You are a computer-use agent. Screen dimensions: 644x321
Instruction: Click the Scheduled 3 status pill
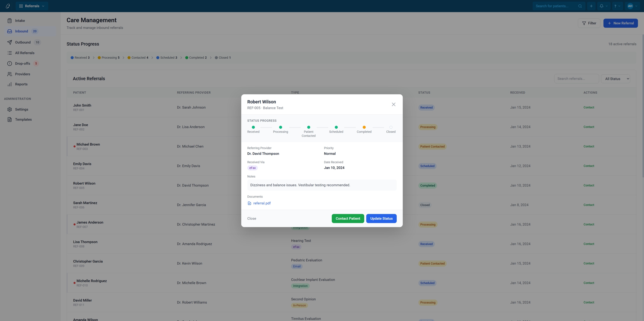[x=167, y=58]
